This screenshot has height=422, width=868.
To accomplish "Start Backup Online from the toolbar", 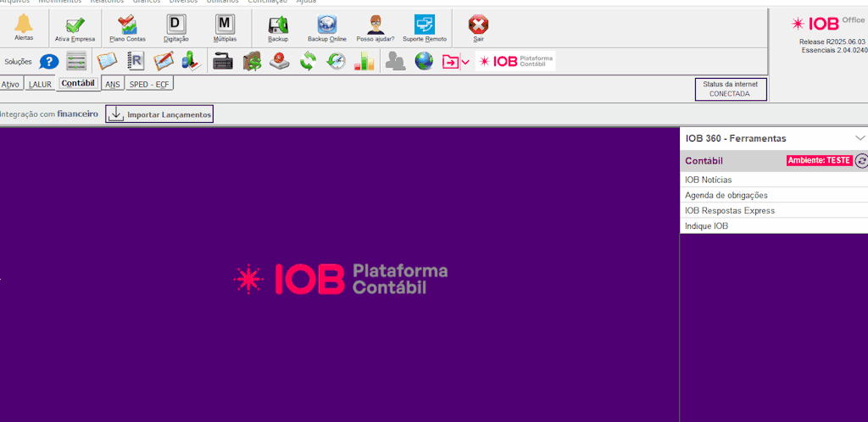I will (327, 27).
